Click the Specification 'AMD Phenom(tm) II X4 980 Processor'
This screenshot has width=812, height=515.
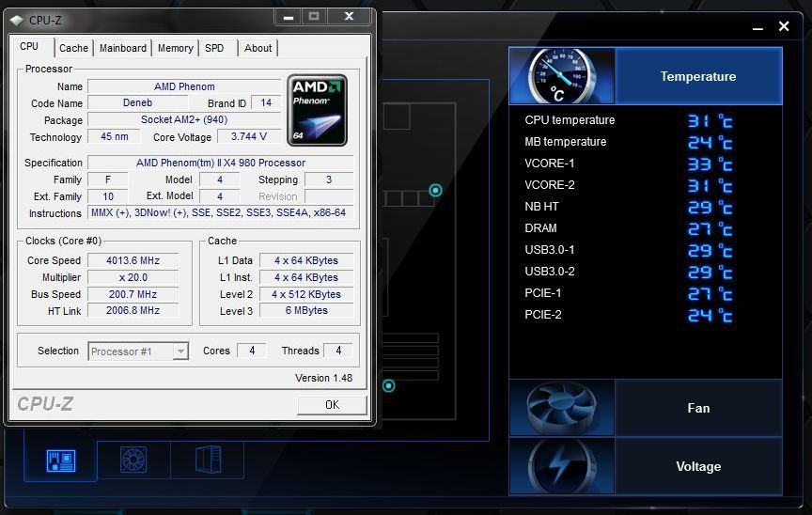click(x=221, y=163)
